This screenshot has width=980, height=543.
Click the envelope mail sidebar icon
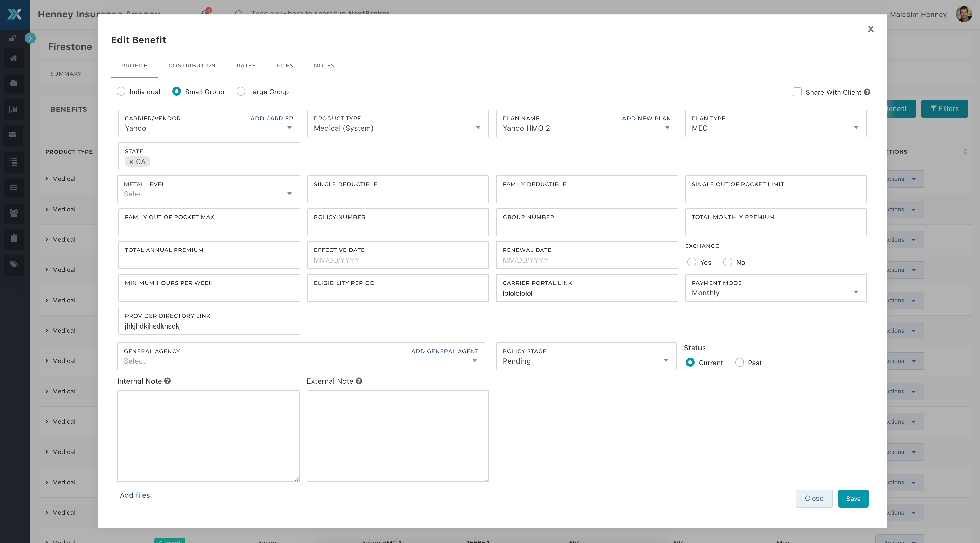pos(13,134)
